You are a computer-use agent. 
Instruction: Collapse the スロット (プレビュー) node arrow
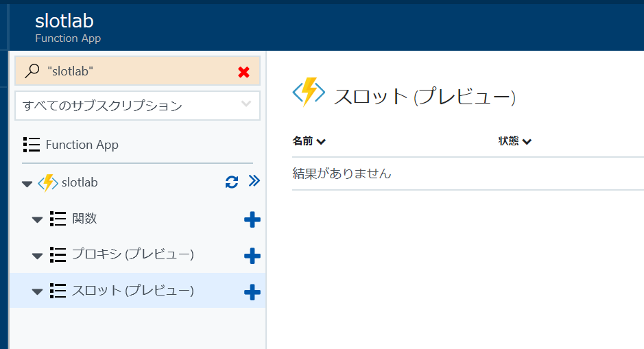37,292
